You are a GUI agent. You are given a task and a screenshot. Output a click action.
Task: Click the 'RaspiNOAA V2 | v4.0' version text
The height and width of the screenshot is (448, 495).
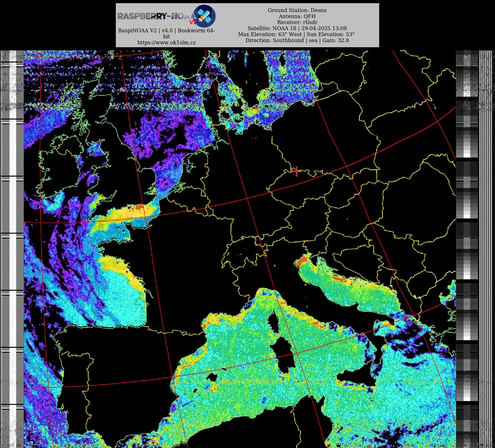point(167,33)
